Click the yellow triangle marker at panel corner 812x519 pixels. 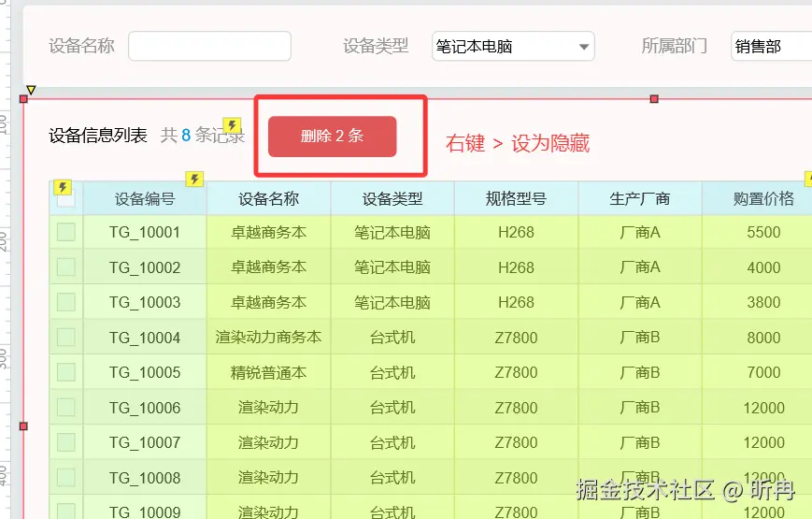point(31,90)
